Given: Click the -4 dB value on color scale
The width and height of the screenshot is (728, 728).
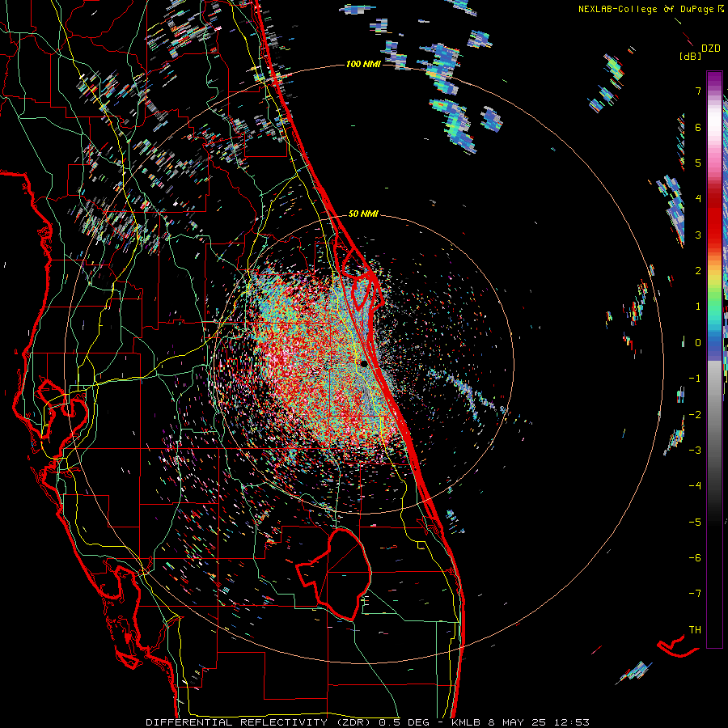Looking at the screenshot, I should (x=695, y=486).
